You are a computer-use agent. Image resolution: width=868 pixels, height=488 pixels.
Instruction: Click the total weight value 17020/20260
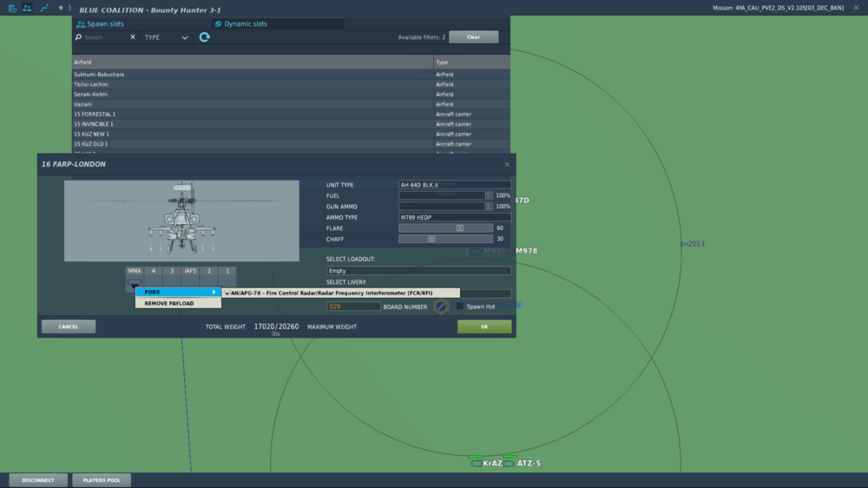point(276,326)
